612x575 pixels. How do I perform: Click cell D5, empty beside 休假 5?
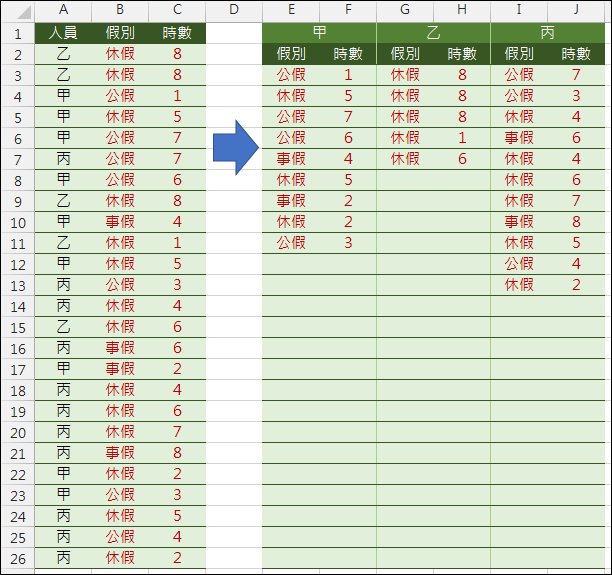pos(234,117)
